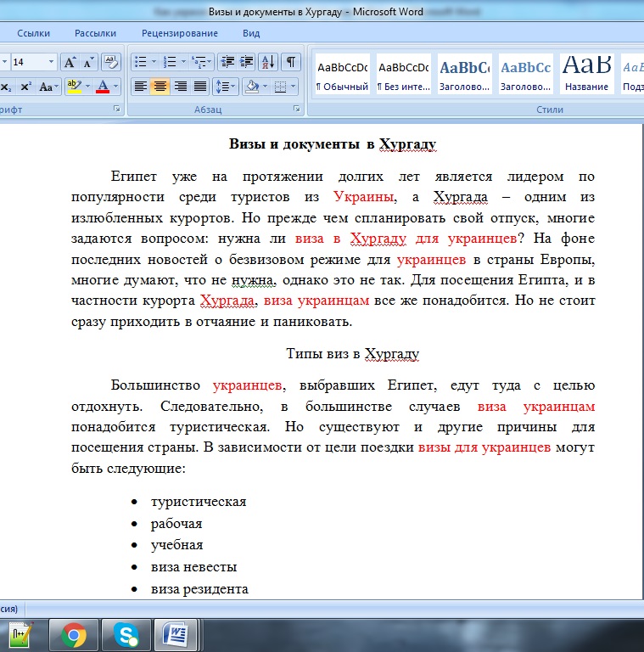Click the font size field showing 14
Viewport: 644px width, 652px height.
28,62
